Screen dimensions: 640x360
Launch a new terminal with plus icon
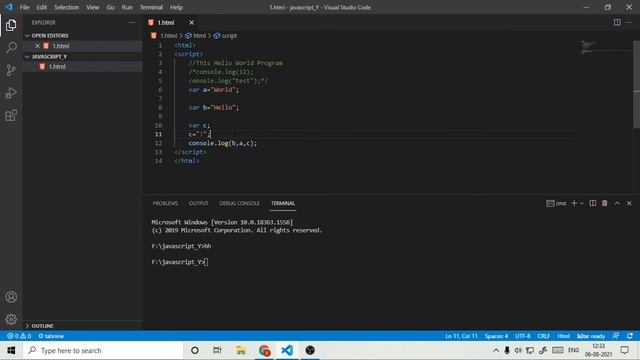(574, 203)
